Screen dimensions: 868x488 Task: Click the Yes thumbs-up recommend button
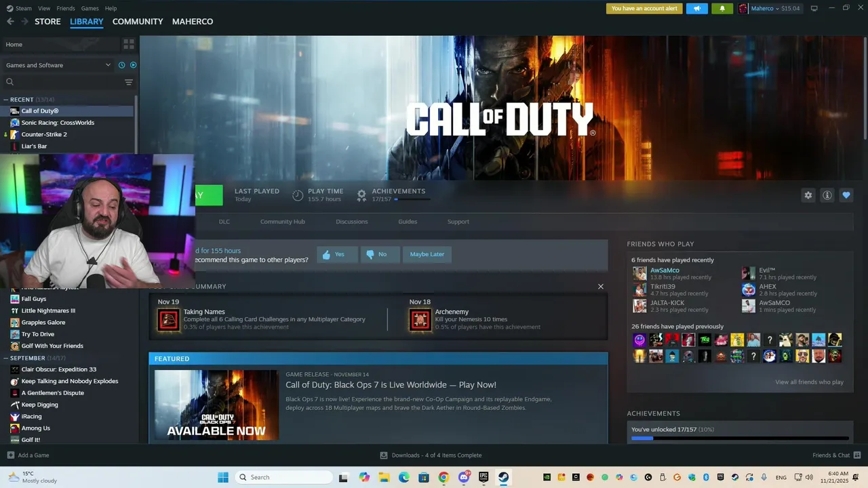point(337,254)
